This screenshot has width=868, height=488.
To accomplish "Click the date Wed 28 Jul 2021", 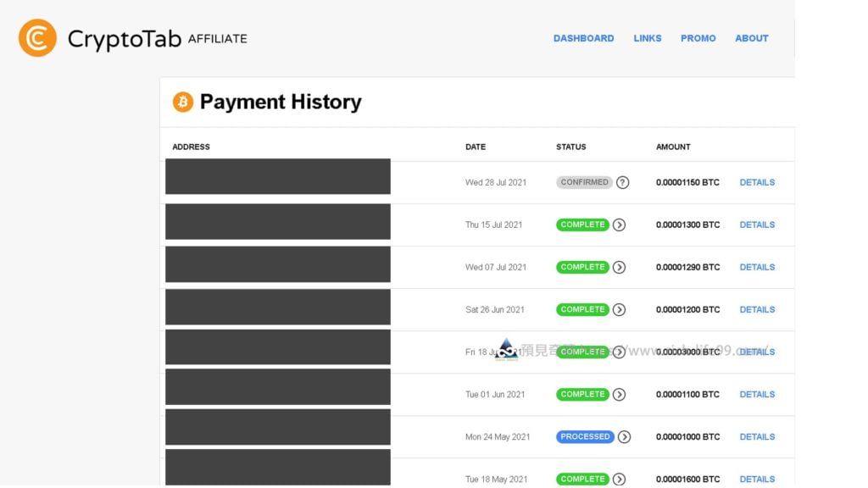I will (x=496, y=183).
